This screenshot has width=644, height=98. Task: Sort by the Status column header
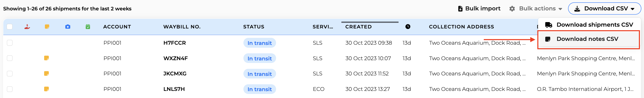pyautogui.click(x=254, y=27)
